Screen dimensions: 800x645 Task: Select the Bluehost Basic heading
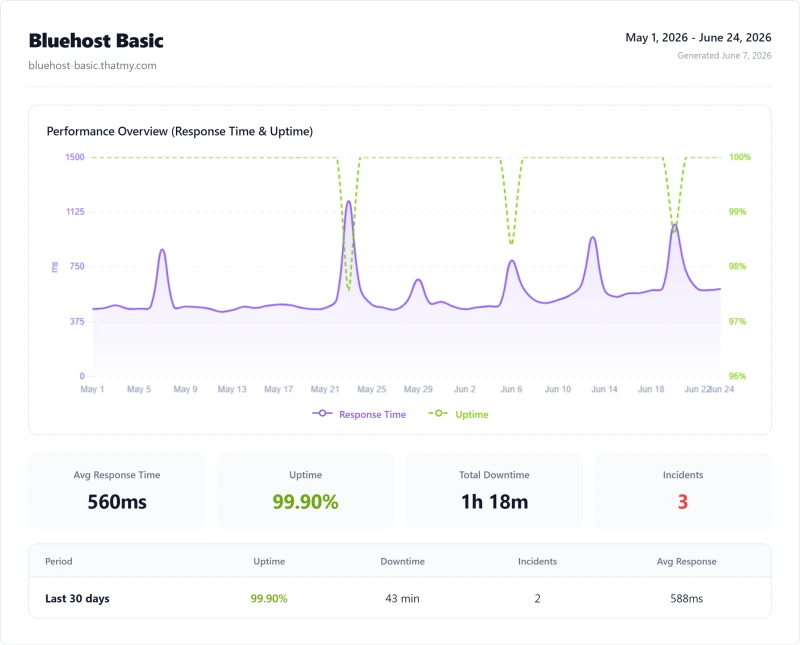pos(96,41)
